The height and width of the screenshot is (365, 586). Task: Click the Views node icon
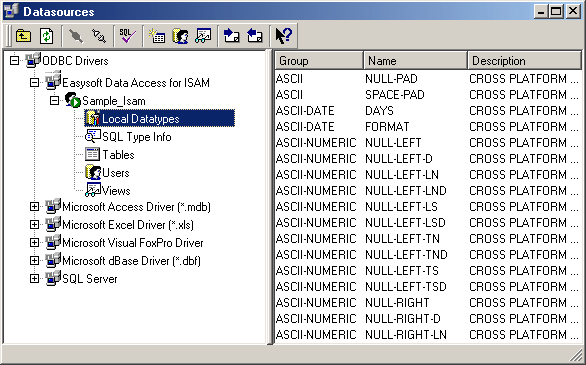[92, 190]
